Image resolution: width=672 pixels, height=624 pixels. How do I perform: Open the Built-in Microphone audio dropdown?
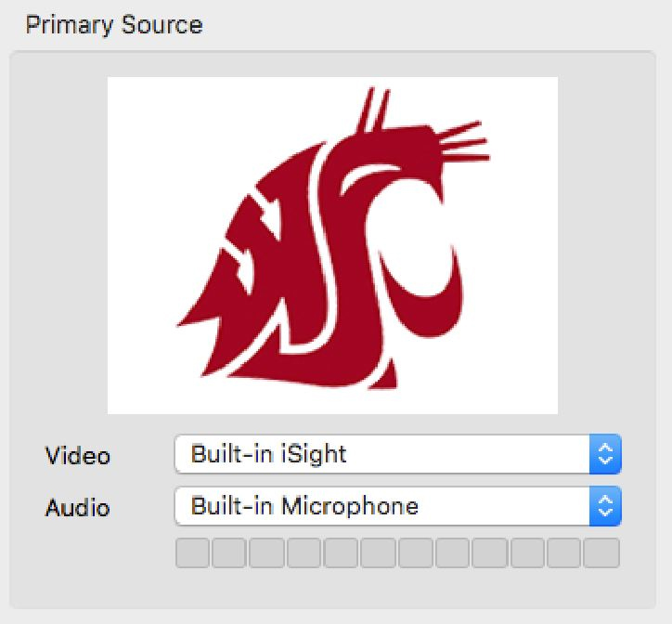click(397, 506)
